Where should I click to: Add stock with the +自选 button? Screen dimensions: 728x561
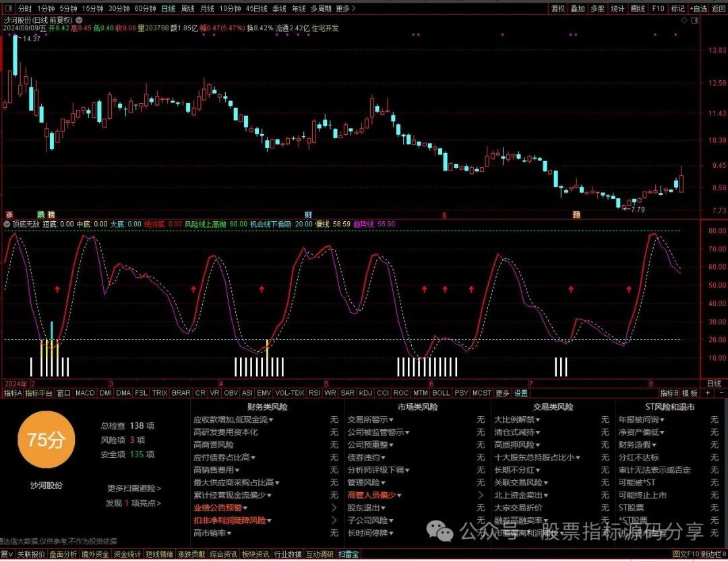tap(698, 8)
